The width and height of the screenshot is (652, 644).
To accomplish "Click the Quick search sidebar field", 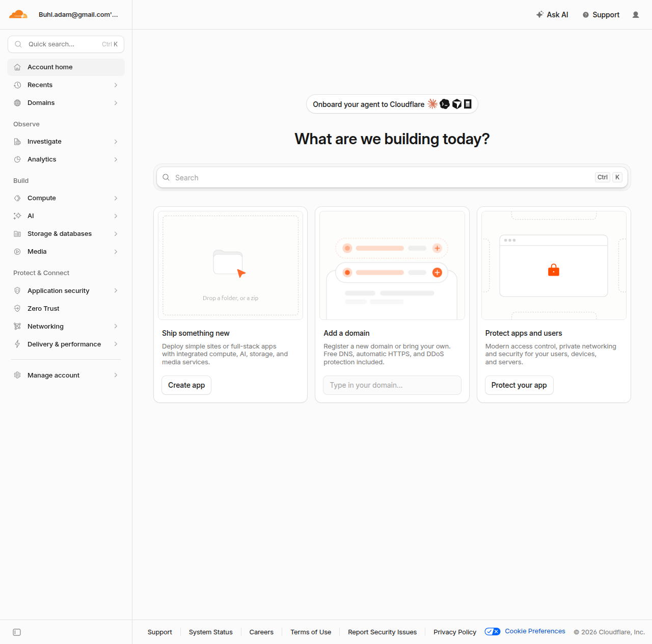I will click(x=66, y=44).
